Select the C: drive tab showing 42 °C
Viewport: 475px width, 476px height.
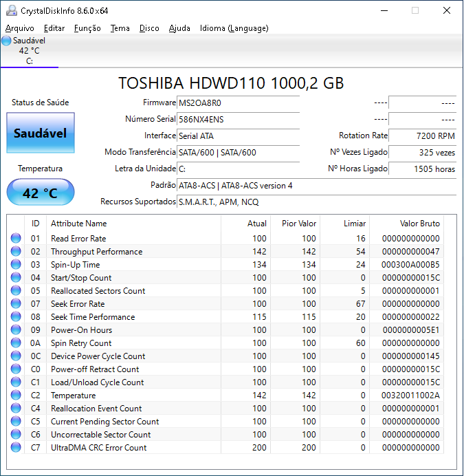click(x=30, y=51)
